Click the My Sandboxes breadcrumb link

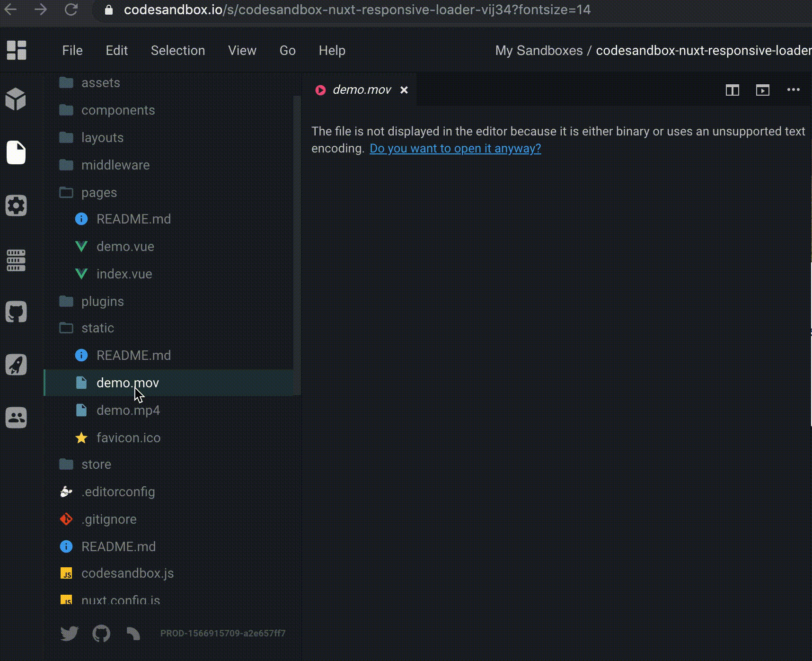pyautogui.click(x=539, y=51)
